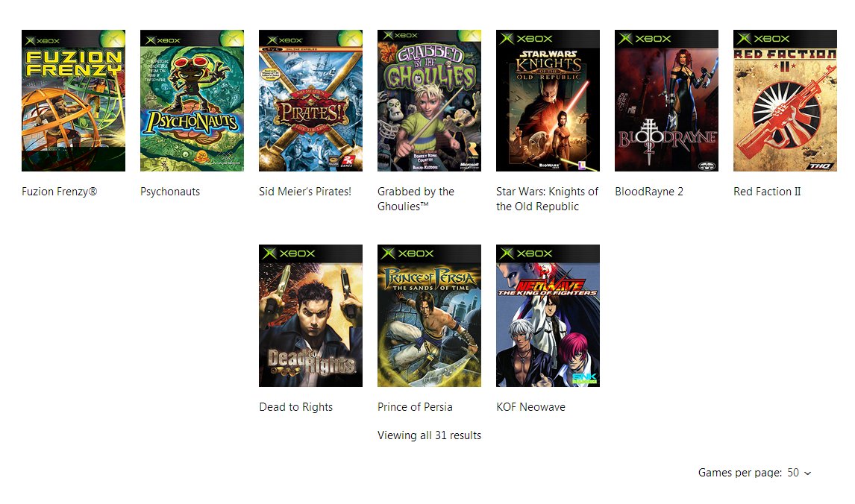Follow the Red Faction II title link
This screenshot has height=504, width=855.
point(767,192)
